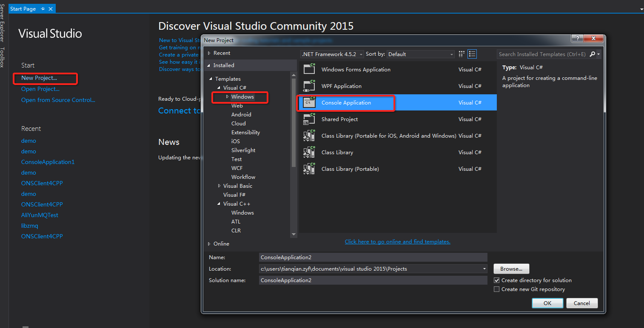Switch to medium icons list view
The height and width of the screenshot is (328, 644).
click(472, 54)
